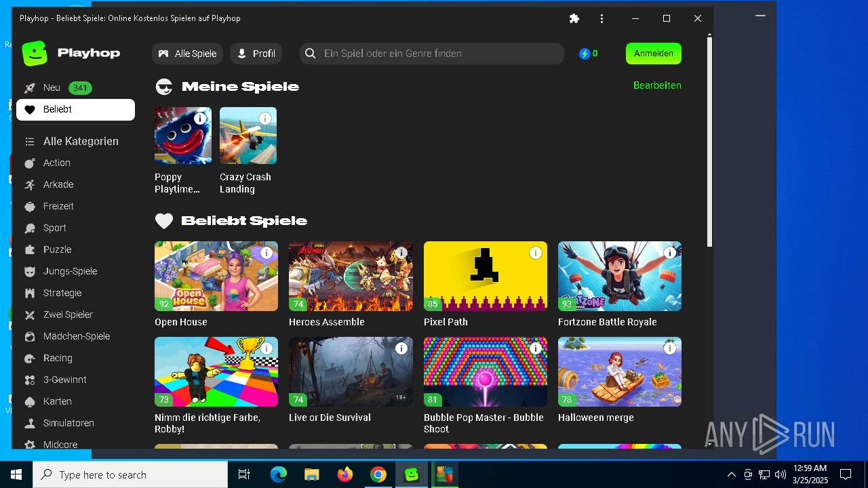The height and width of the screenshot is (488, 868).
Task: Select Mädchen-Spiele category
Action: tap(75, 336)
